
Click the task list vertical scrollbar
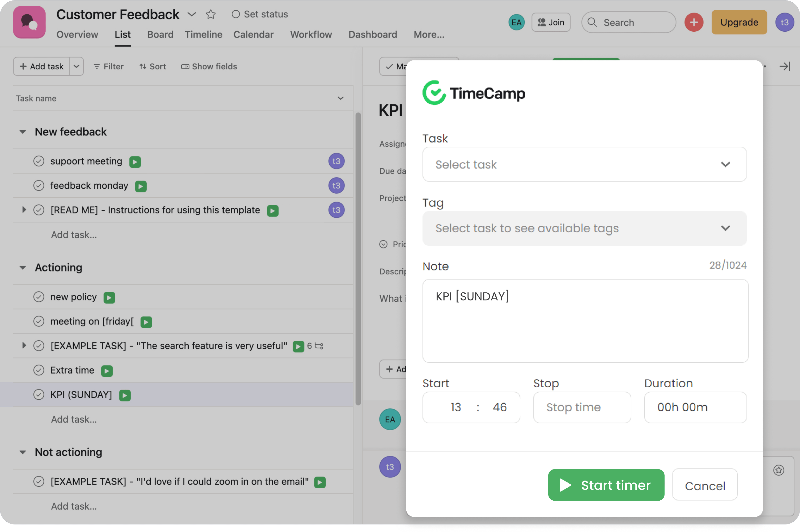tap(358, 258)
